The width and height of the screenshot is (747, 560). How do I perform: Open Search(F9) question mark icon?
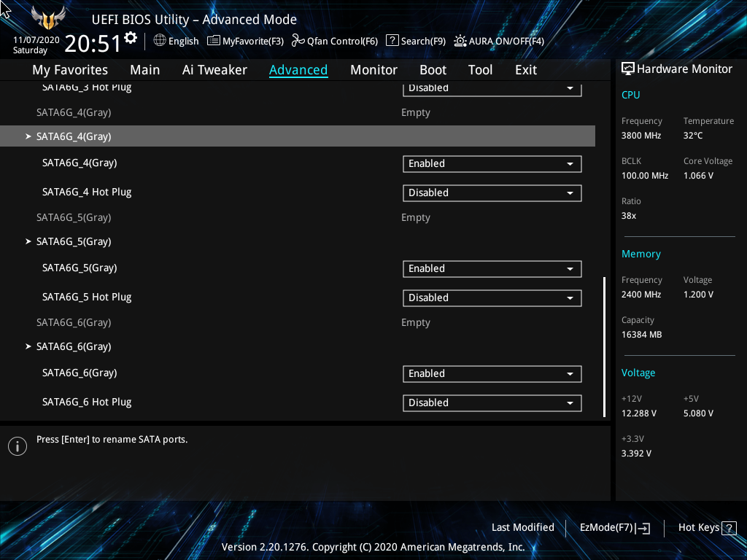[392, 41]
